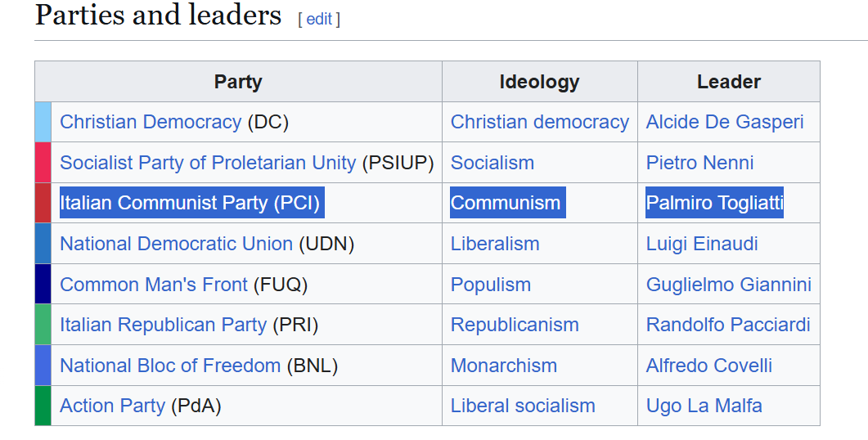The image size is (868, 440).
Task: Open the Italian Republican Party link
Action: click(x=164, y=325)
